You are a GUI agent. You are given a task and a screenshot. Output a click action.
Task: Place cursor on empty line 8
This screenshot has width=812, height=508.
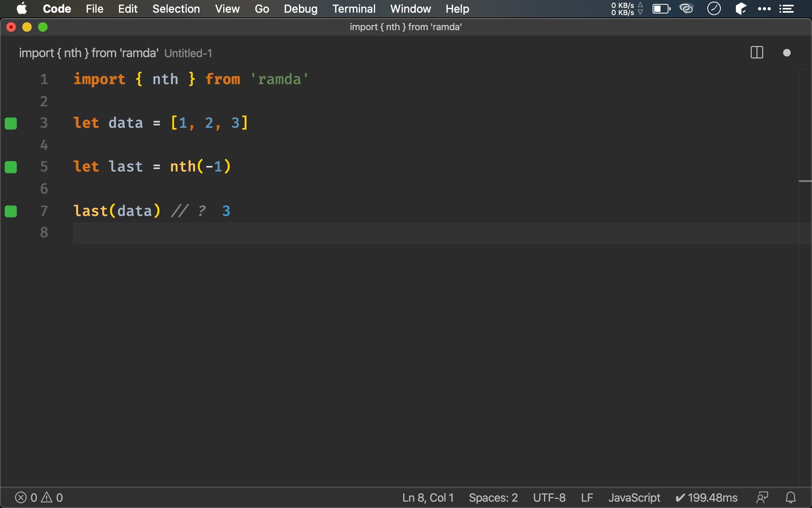pos(435,233)
